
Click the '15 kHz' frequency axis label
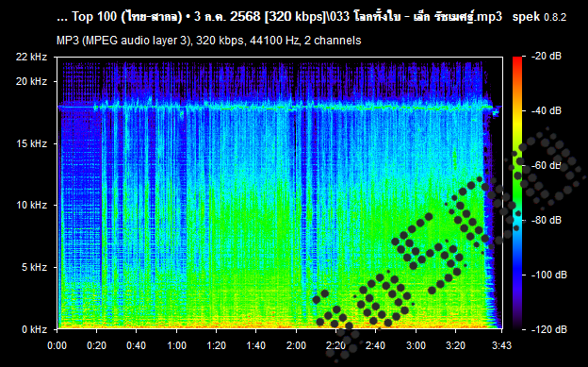pyautogui.click(x=31, y=143)
